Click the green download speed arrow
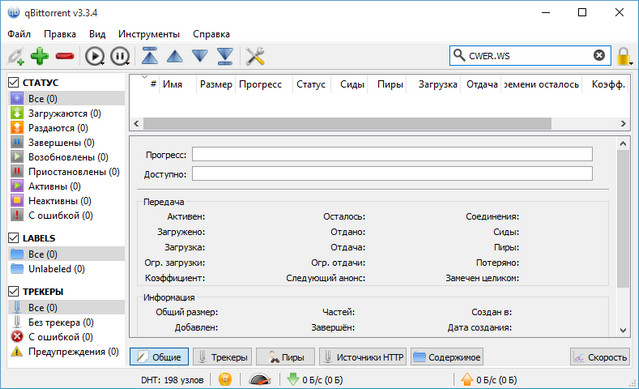Viewport: 639px width, 389px height. click(x=293, y=380)
